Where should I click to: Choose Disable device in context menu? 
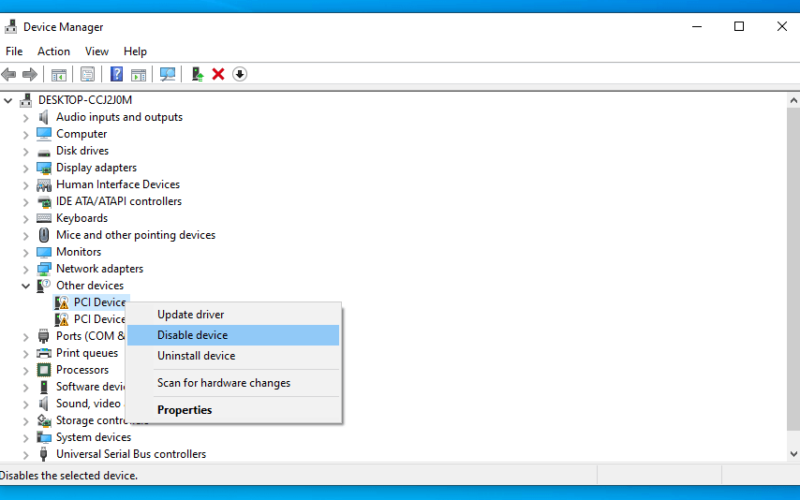[x=233, y=335]
